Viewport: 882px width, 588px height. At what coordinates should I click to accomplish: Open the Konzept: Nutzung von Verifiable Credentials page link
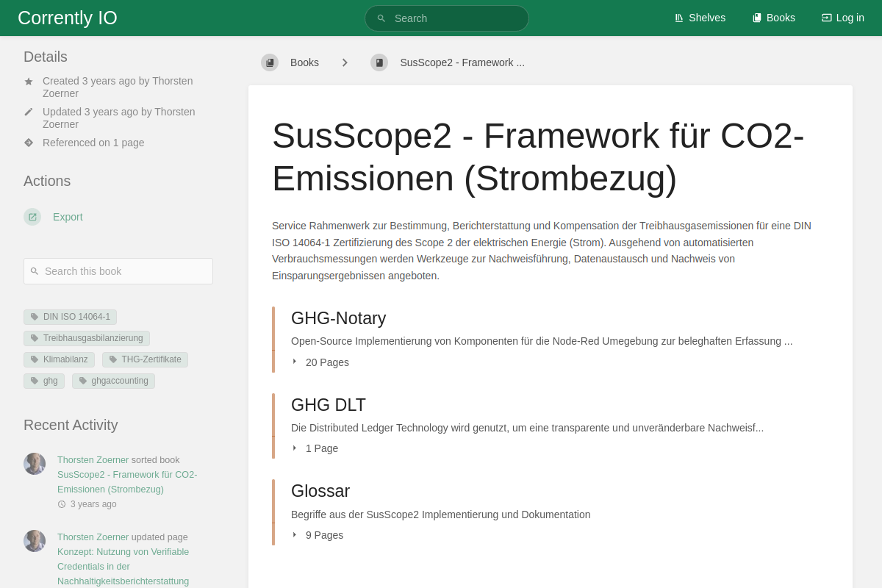coord(123,567)
